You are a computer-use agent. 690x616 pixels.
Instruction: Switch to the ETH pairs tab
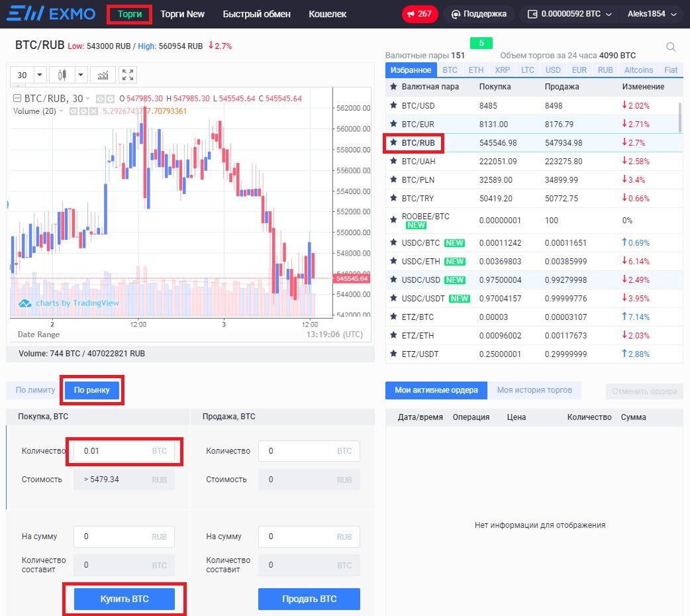coord(475,70)
